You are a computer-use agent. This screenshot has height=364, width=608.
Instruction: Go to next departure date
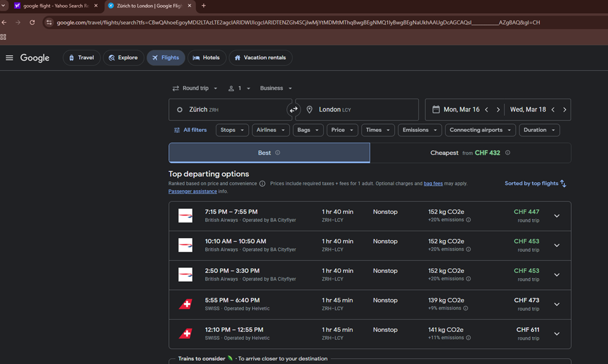[x=498, y=110]
